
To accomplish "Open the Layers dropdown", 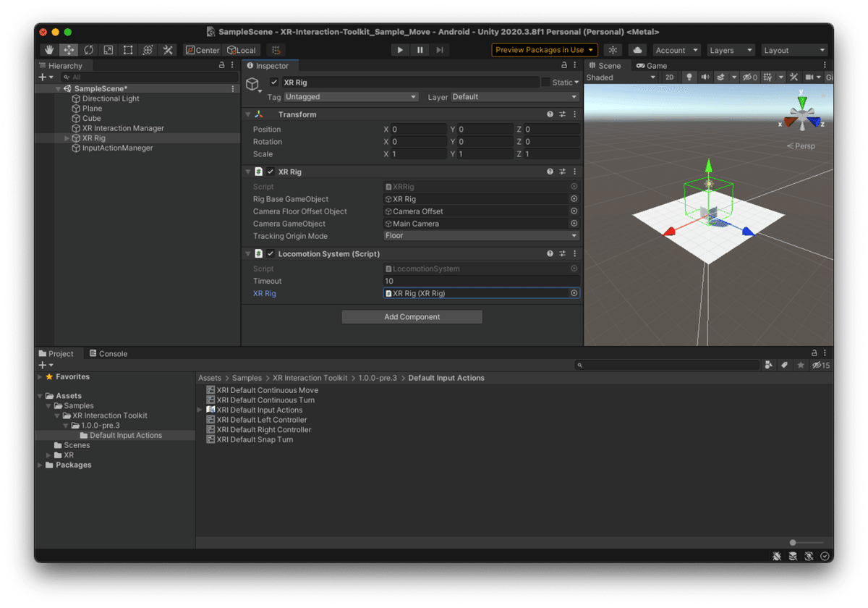I will click(x=730, y=50).
